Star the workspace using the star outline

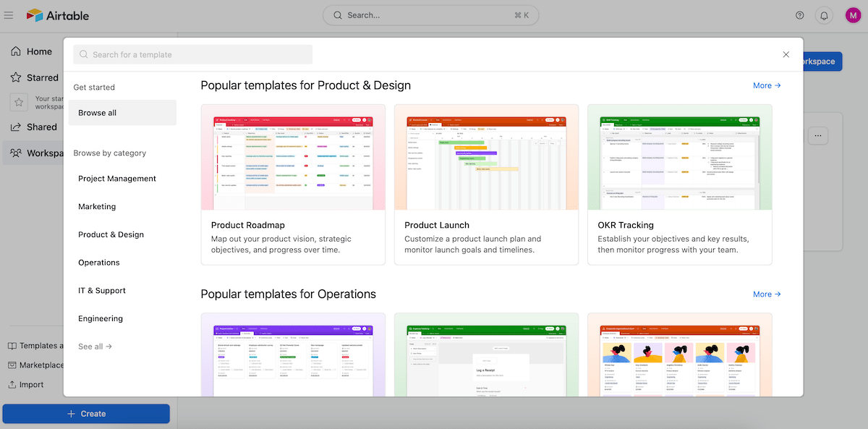[x=19, y=102]
